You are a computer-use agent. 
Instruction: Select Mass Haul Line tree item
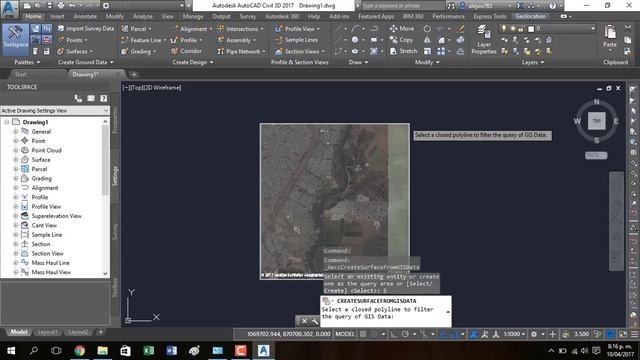click(x=51, y=263)
